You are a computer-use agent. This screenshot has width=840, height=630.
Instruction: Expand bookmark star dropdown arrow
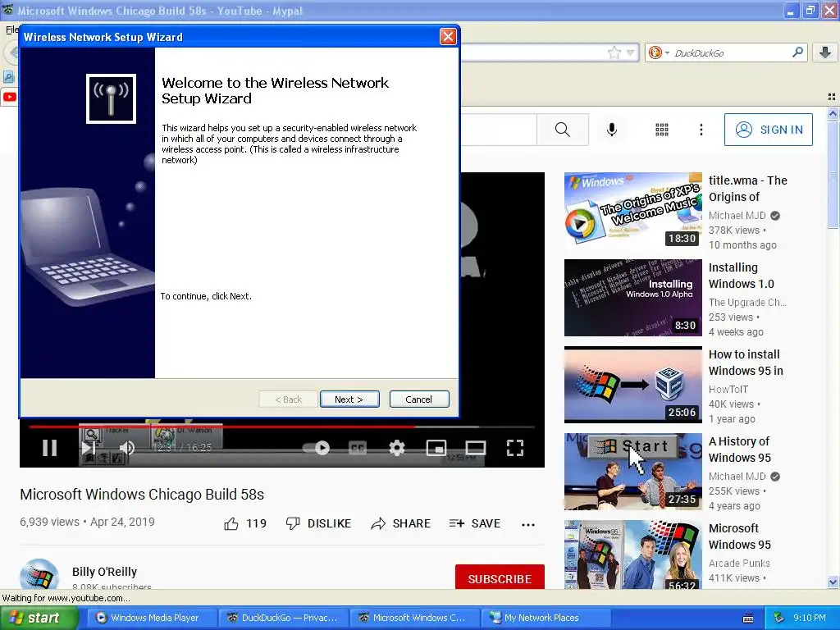(x=631, y=52)
